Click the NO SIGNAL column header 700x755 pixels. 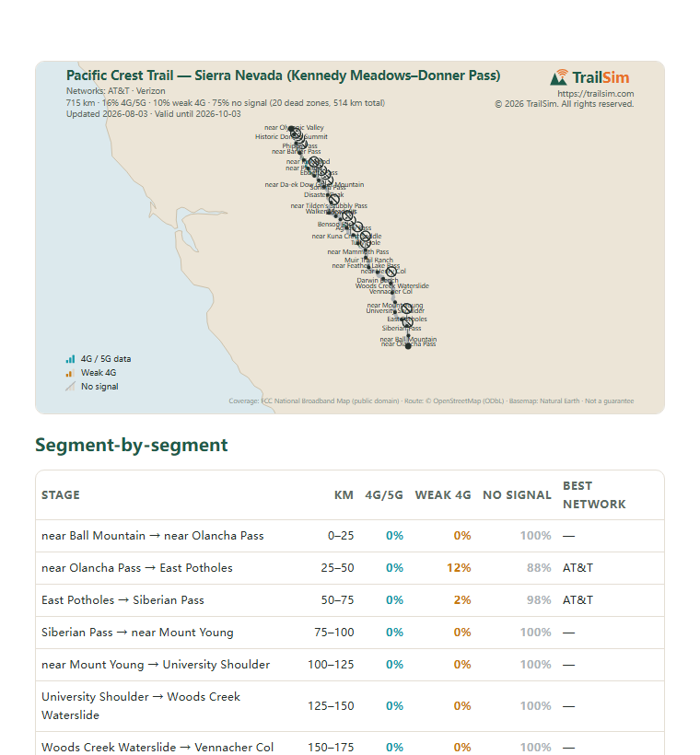(x=517, y=495)
